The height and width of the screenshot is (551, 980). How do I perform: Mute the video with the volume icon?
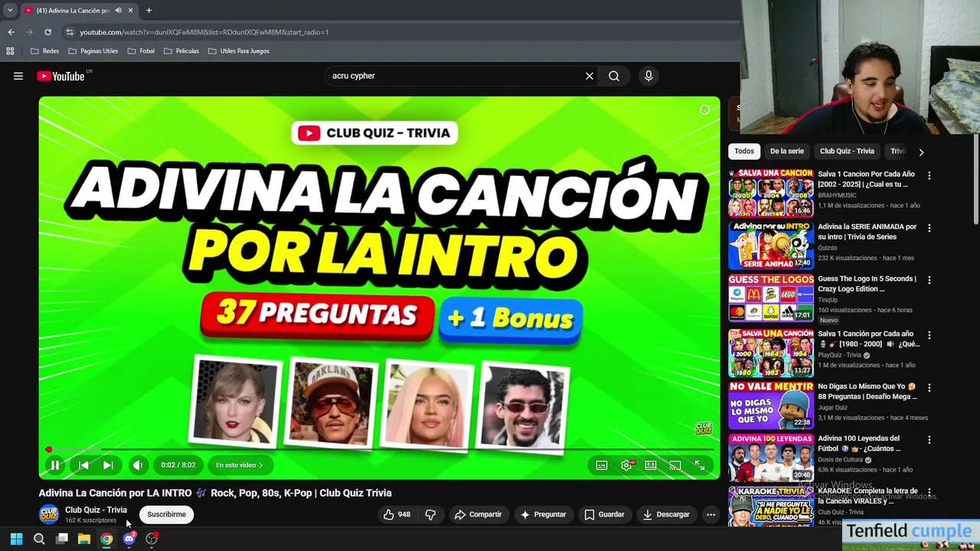point(138,465)
